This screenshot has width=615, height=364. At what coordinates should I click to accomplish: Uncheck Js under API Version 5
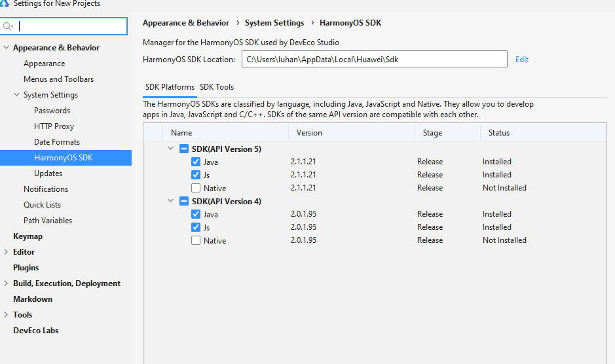pos(196,175)
